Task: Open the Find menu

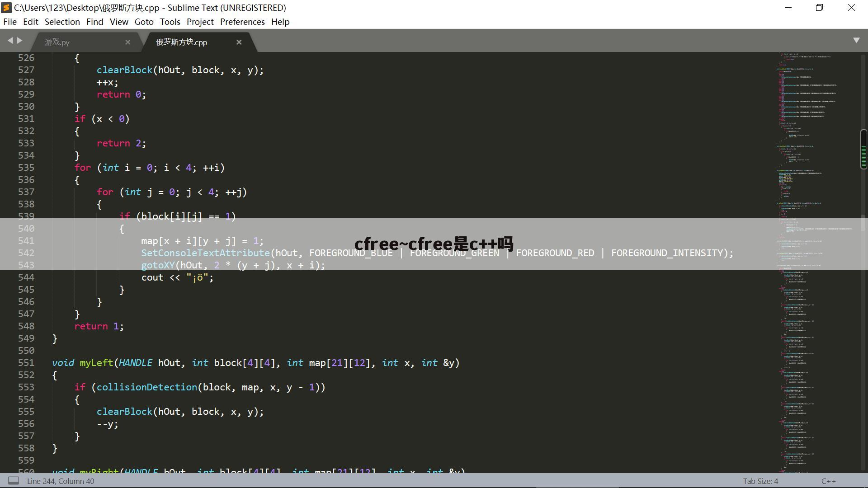Action: point(95,22)
